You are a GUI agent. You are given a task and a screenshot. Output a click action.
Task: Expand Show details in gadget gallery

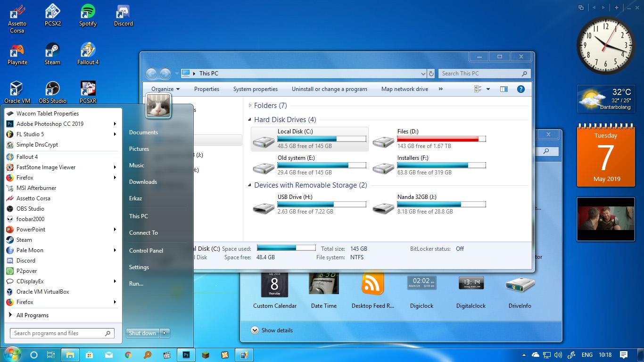(x=272, y=330)
